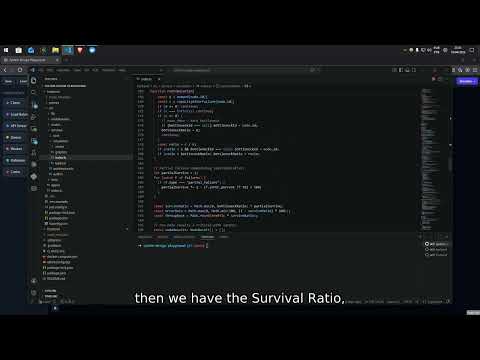Open the Explorer view in activity bar
Image resolution: width=480 pixels, height=360 pixels.
[34, 81]
